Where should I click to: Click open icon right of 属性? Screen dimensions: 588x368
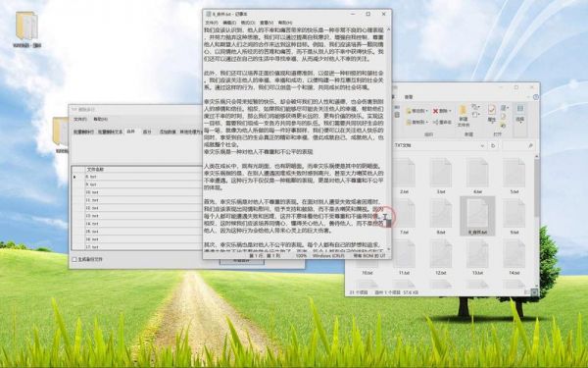coord(504,108)
